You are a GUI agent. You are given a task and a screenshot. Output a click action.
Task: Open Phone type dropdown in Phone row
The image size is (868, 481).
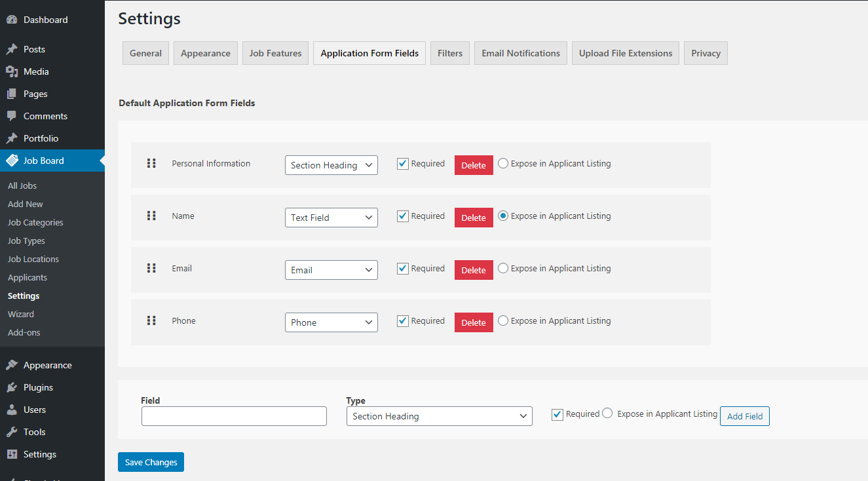pos(331,322)
